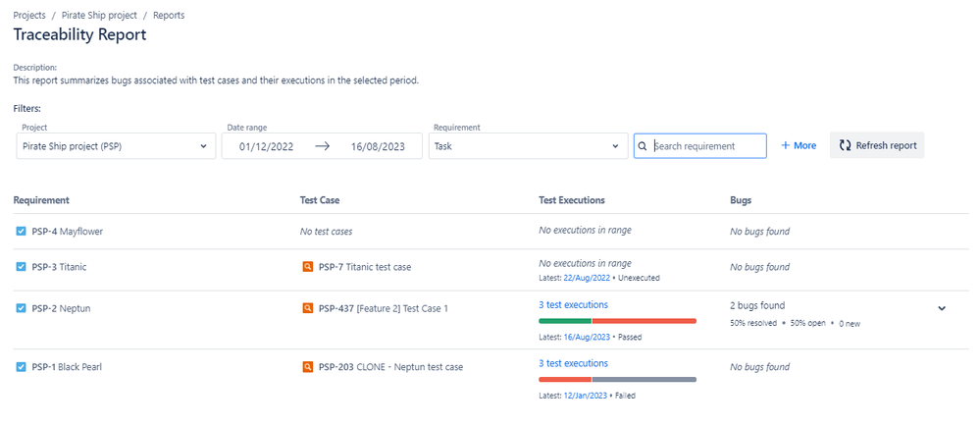Open the 3 test executions link for PSP-437
980x425 pixels.
(573, 305)
